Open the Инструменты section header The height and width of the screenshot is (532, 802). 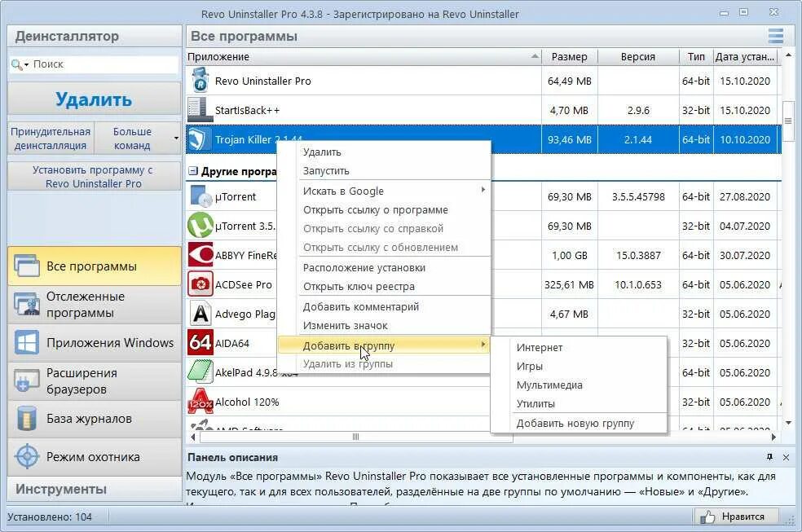[94, 489]
